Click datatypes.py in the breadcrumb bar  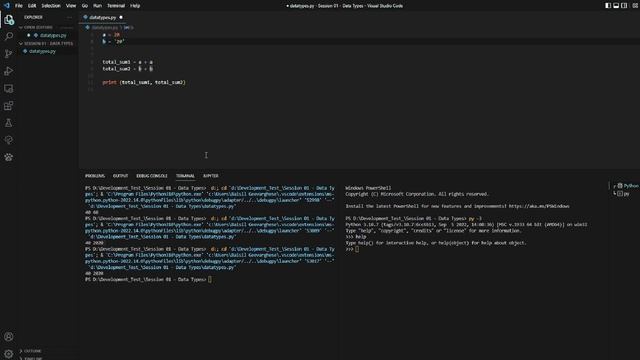pyautogui.click(x=104, y=27)
